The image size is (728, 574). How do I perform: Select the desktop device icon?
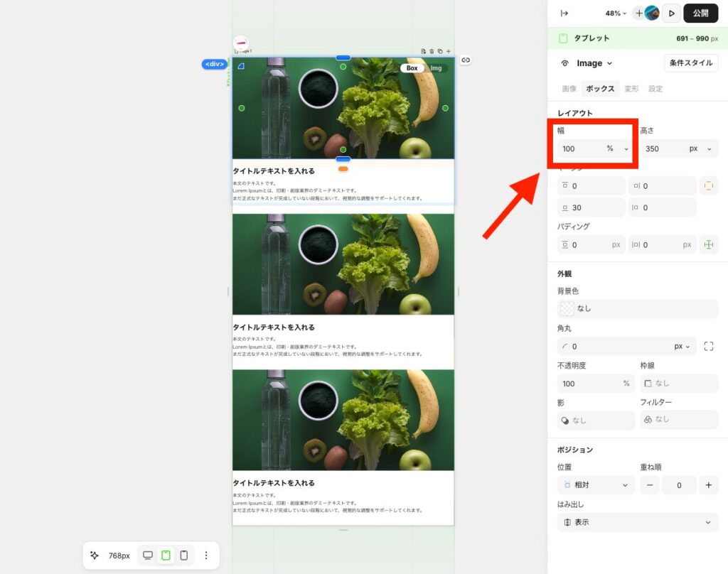[148, 556]
